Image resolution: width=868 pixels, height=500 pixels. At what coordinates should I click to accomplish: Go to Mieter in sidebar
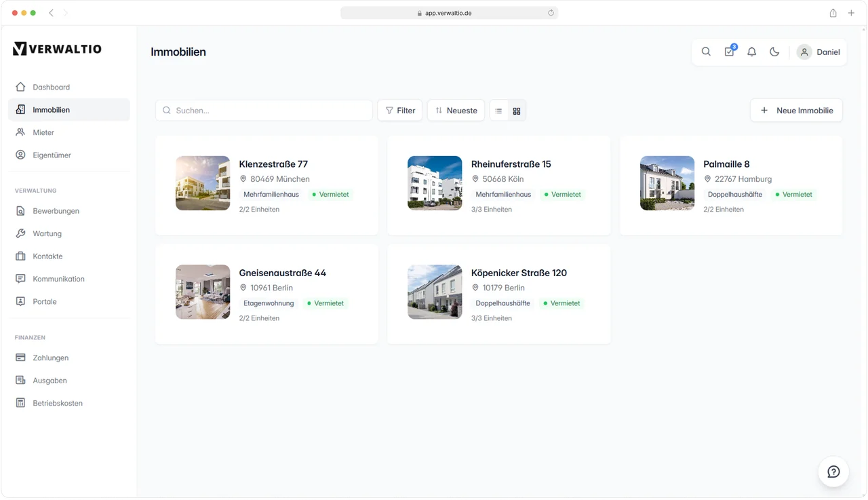[x=43, y=132]
